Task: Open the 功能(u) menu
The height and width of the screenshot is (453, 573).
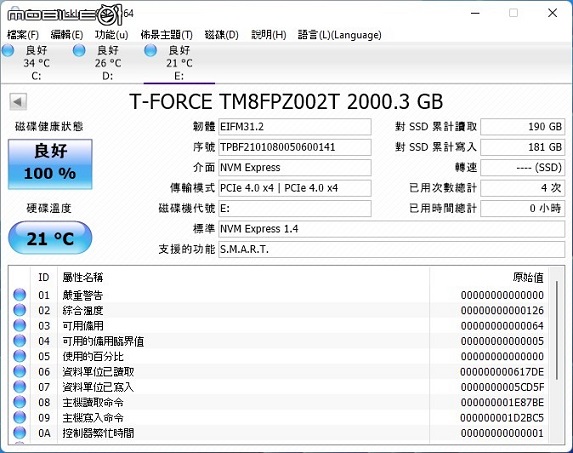Action: (111, 35)
